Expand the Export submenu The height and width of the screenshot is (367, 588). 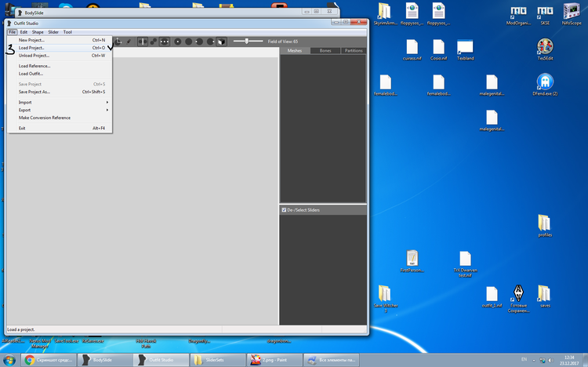click(x=60, y=111)
